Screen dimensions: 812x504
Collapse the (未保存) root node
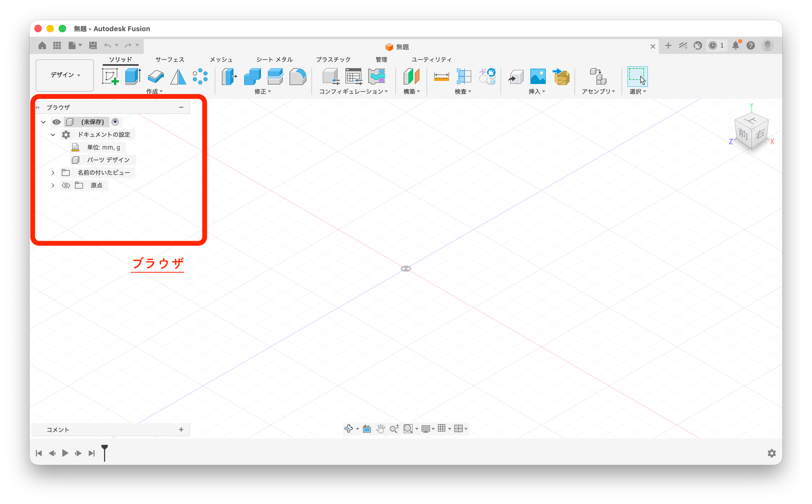click(x=43, y=122)
